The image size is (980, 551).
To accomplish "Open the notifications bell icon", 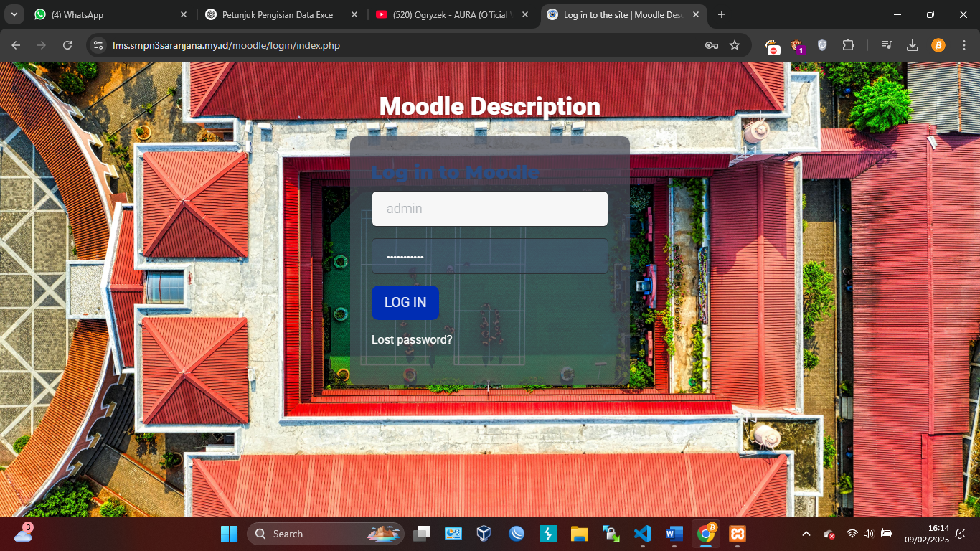I will click(x=961, y=534).
